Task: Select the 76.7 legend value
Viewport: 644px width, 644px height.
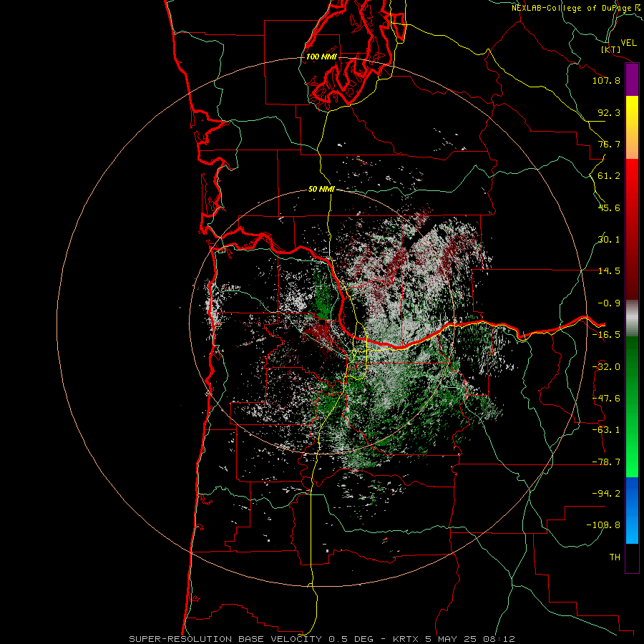Action: (609, 144)
